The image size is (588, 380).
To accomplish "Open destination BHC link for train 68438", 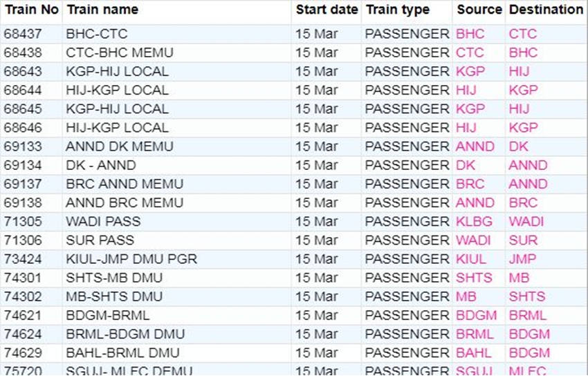I will click(x=523, y=53).
